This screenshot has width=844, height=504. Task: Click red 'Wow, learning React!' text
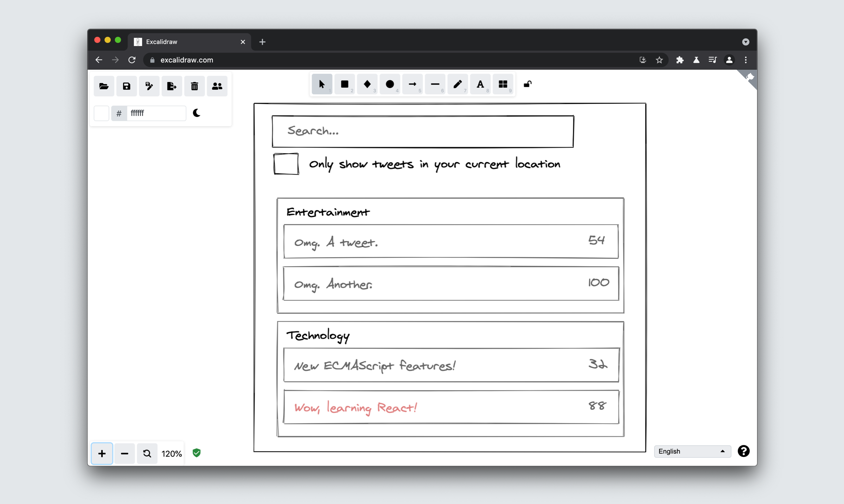(356, 408)
